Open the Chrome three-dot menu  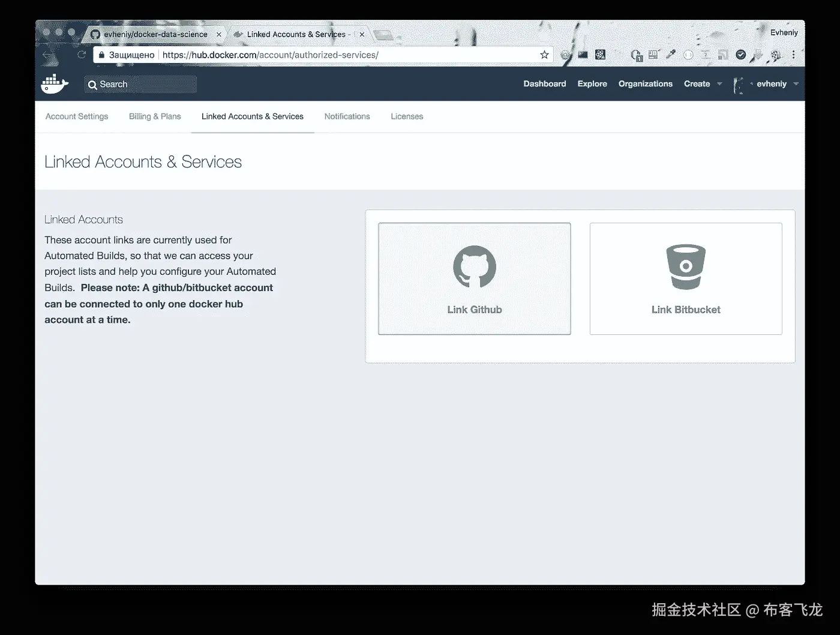tap(793, 55)
